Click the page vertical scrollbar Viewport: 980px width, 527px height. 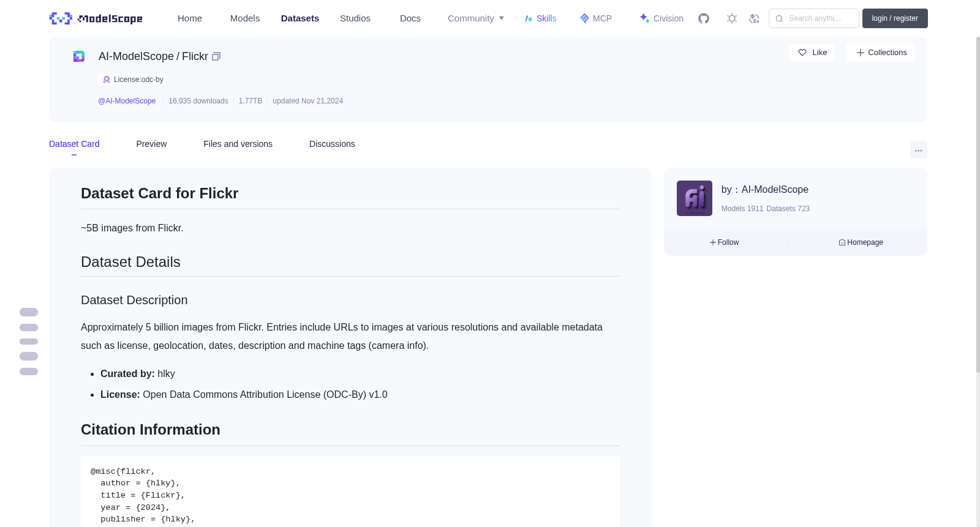coord(978,204)
